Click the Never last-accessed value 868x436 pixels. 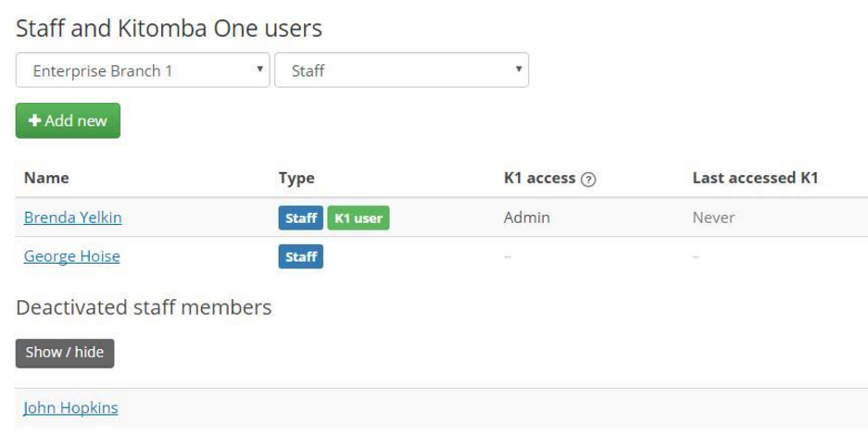pyautogui.click(x=713, y=218)
